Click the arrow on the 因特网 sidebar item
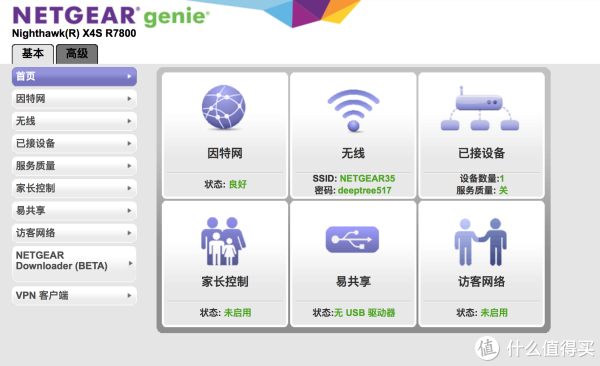 [x=129, y=99]
